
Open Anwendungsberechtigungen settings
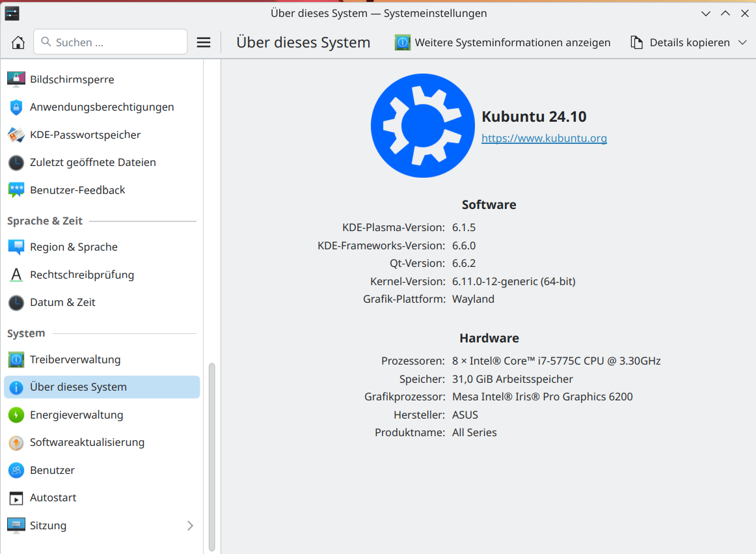101,107
